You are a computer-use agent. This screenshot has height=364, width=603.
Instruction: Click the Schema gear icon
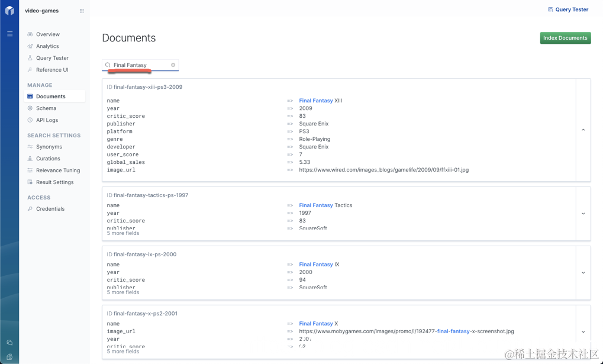coord(30,108)
